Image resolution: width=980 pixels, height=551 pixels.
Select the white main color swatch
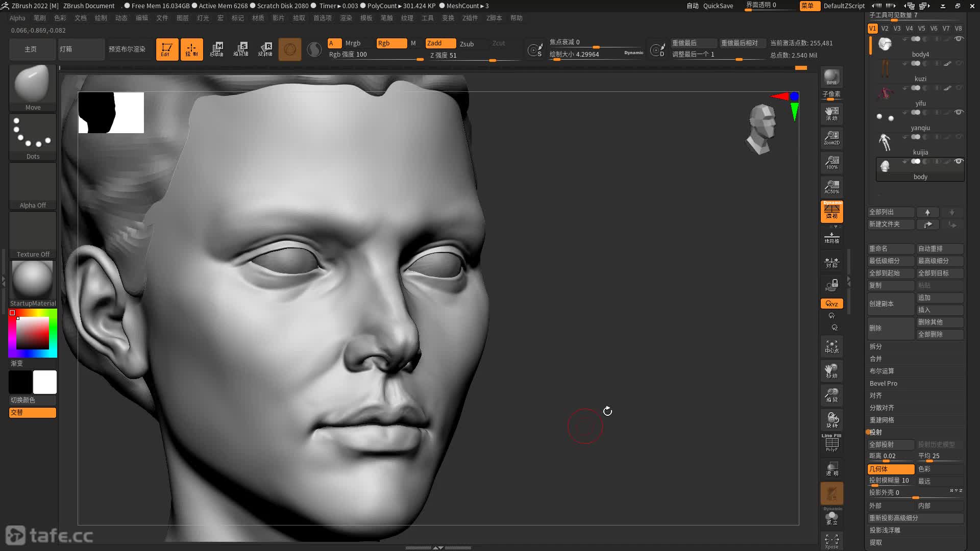coord(45,382)
